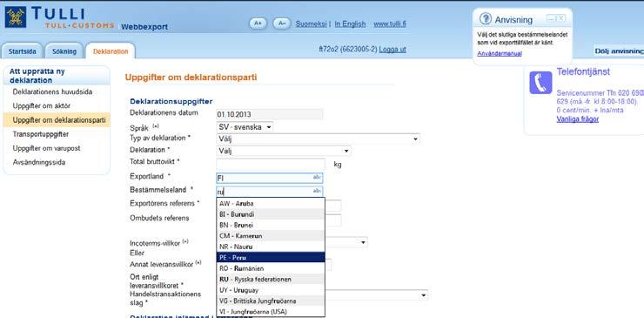Open Incoterms-villkor dropdown arrow

pos(363,243)
